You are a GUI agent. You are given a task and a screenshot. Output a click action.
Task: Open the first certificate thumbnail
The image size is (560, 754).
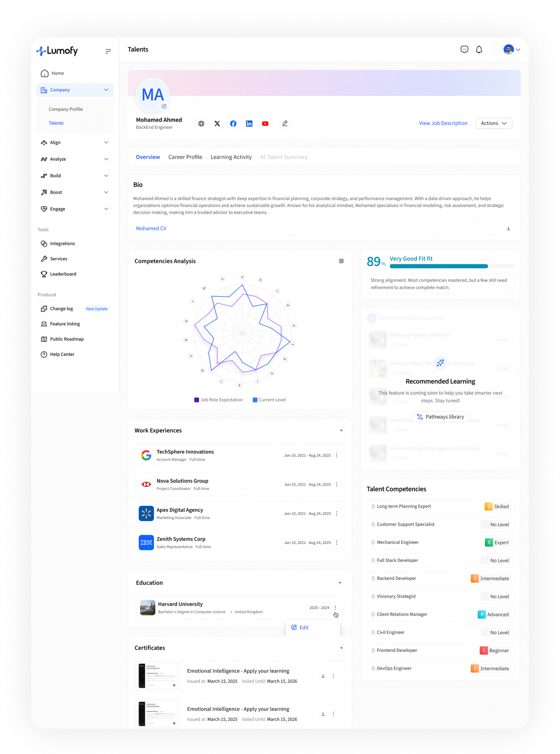coord(157,676)
